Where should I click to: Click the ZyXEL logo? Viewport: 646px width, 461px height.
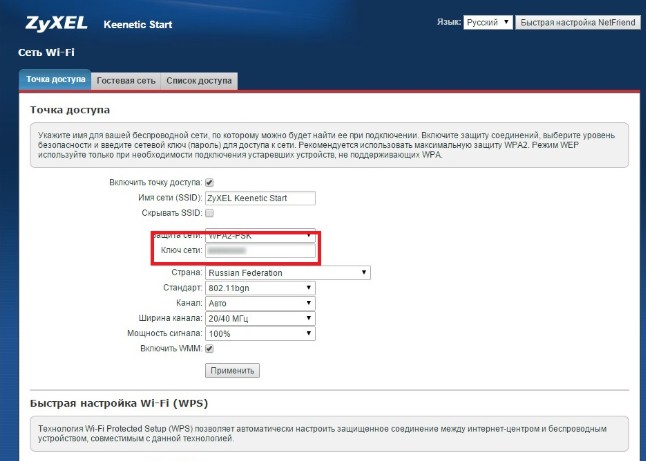tap(56, 24)
